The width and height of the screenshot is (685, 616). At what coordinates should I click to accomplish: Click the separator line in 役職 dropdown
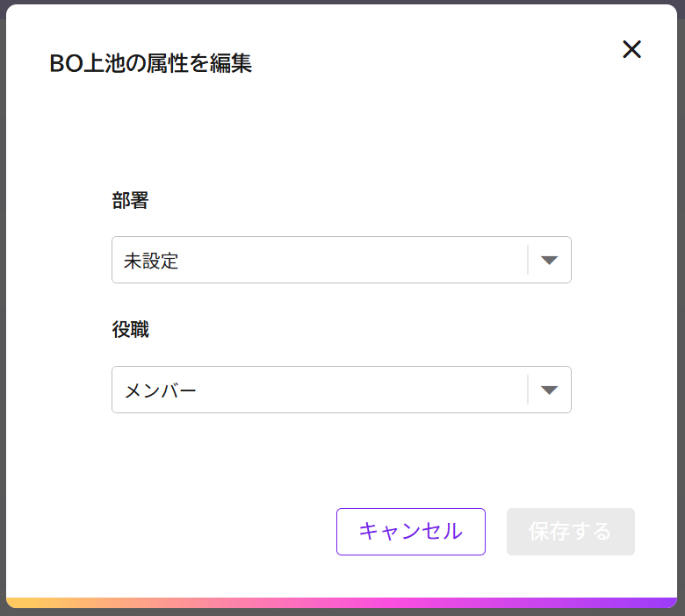(528, 390)
